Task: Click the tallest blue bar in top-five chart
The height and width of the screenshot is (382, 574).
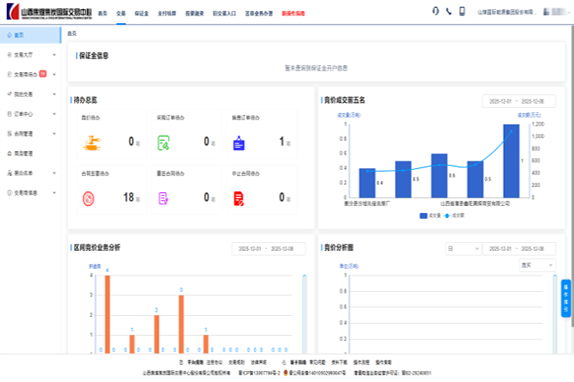Action: (x=511, y=161)
